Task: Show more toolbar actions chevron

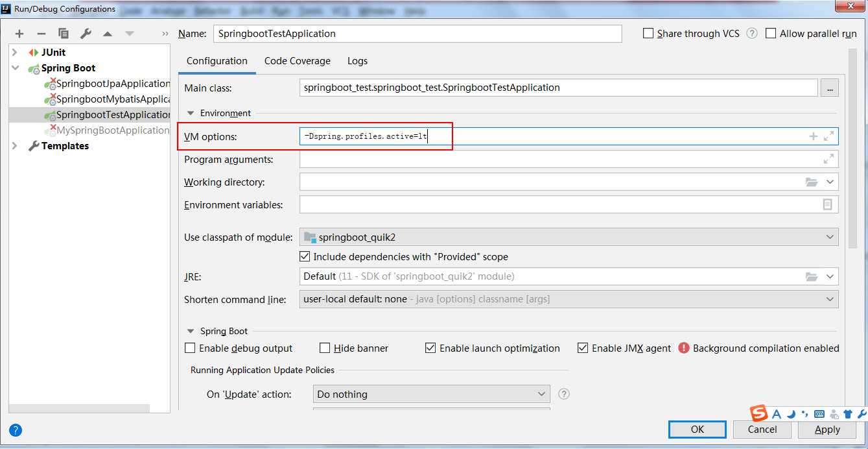Action: [x=165, y=34]
